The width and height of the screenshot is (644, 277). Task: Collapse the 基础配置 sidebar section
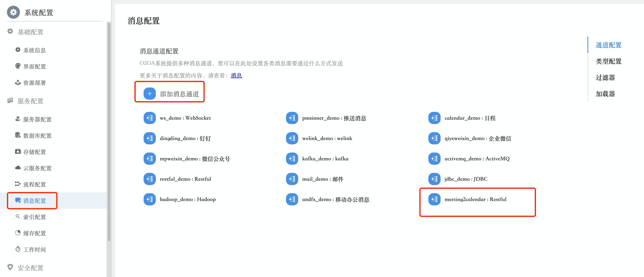pyautogui.click(x=30, y=32)
